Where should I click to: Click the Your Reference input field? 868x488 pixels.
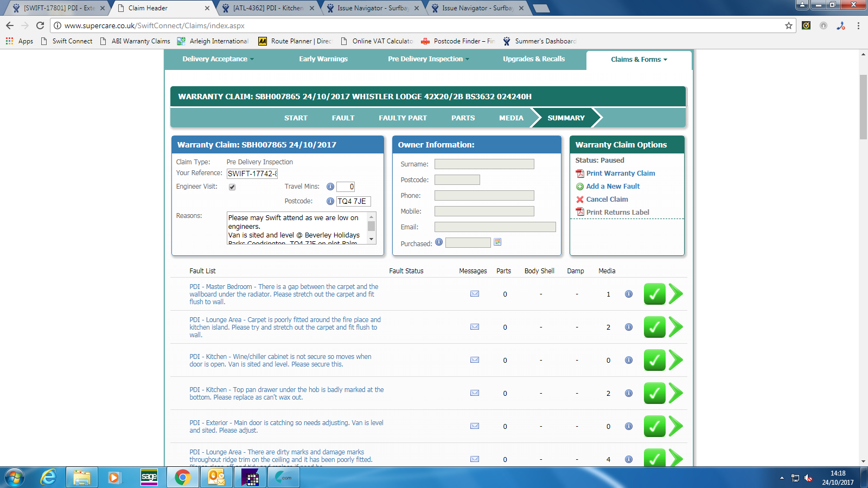[x=252, y=174]
